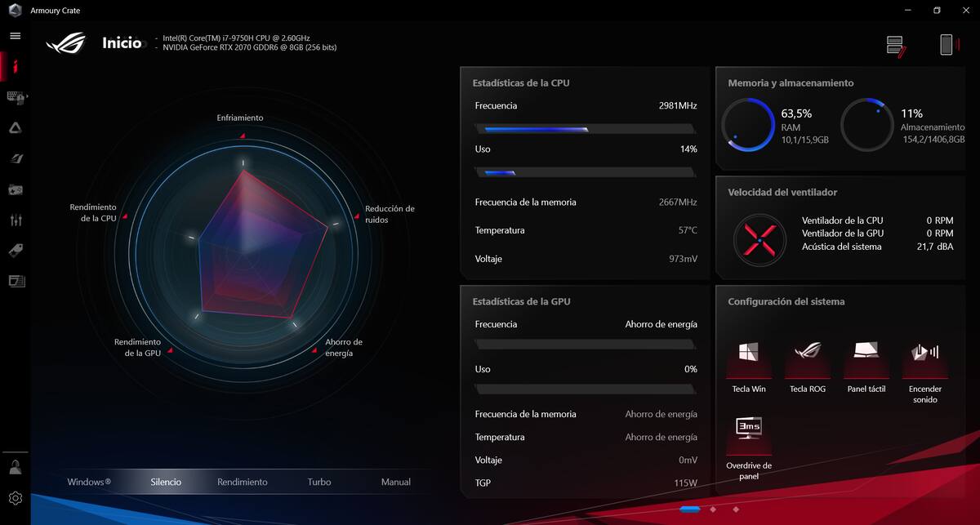This screenshot has width=980, height=525.
Task: Go to the second page indicator dot
Action: coord(713,509)
